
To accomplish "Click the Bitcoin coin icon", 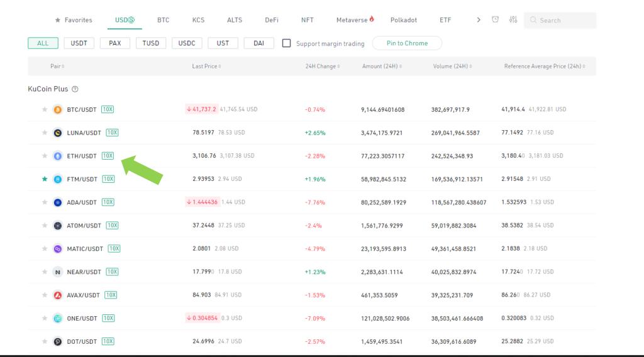I will [x=57, y=109].
